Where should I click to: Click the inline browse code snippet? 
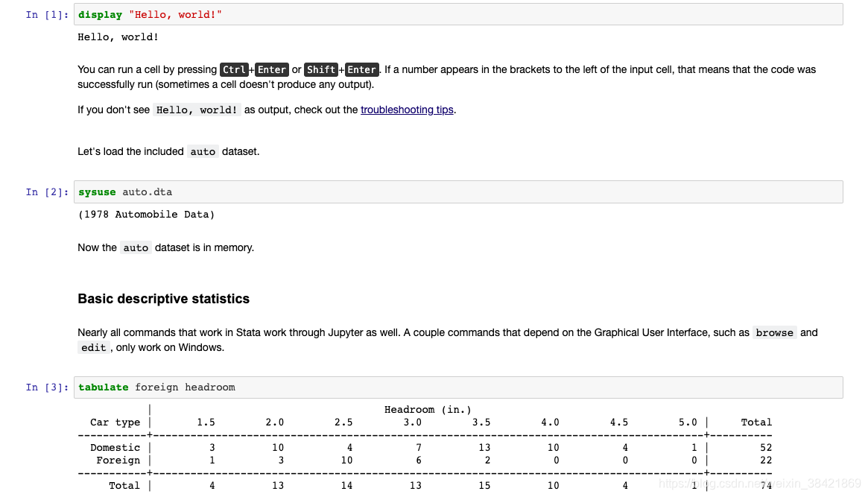(x=774, y=332)
